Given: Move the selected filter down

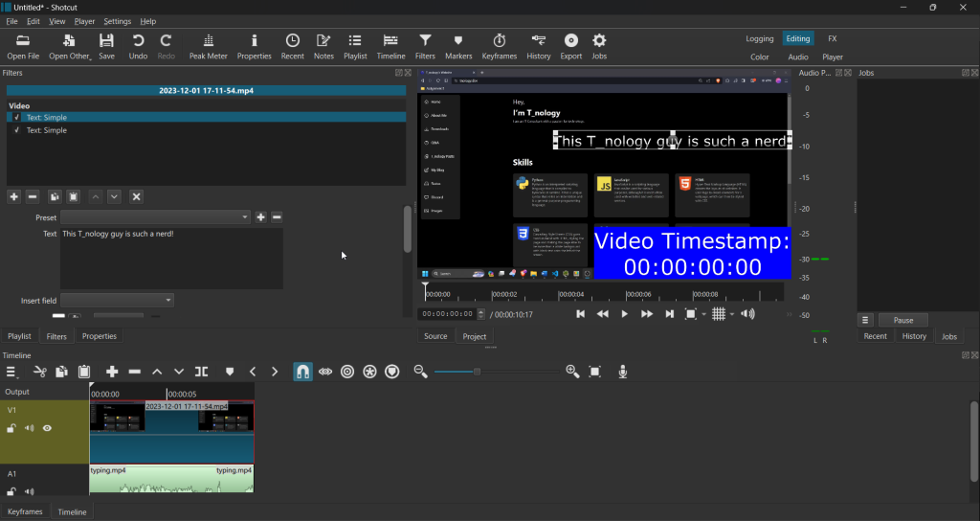Looking at the screenshot, I should coord(114,196).
